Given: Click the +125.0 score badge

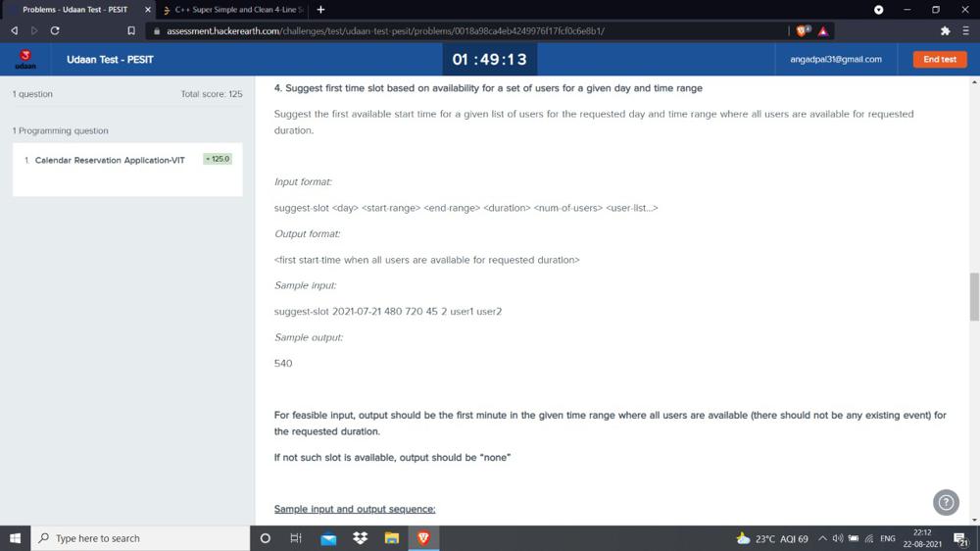Looking at the screenshot, I should [x=218, y=159].
